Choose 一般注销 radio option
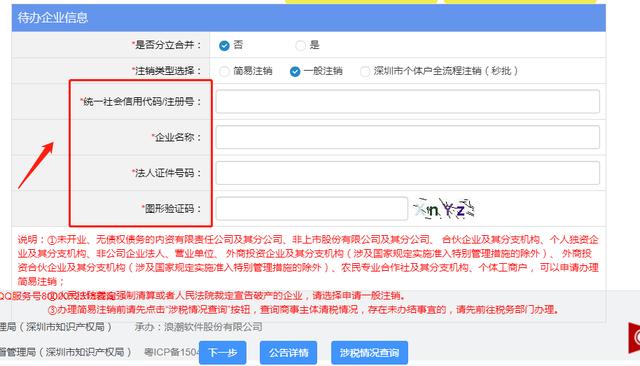The height and width of the screenshot is (366, 640). [295, 71]
